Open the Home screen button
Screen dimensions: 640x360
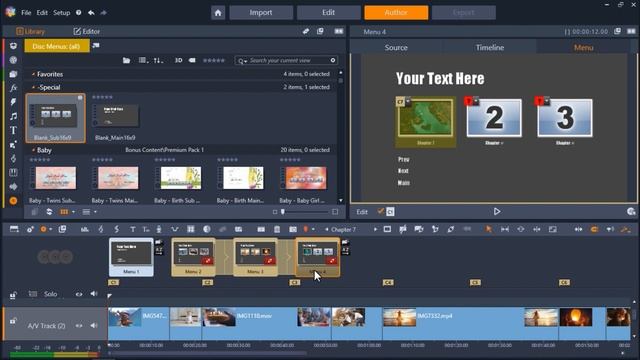(218, 13)
